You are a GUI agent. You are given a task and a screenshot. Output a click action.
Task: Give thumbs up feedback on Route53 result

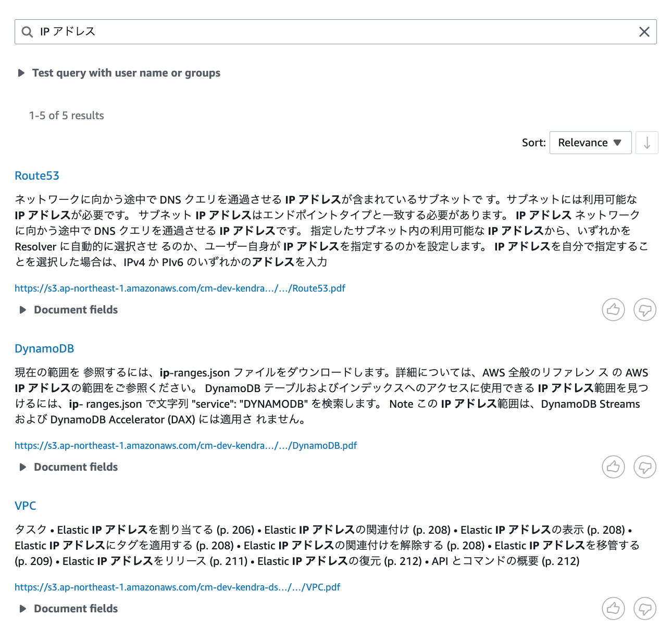click(x=613, y=309)
